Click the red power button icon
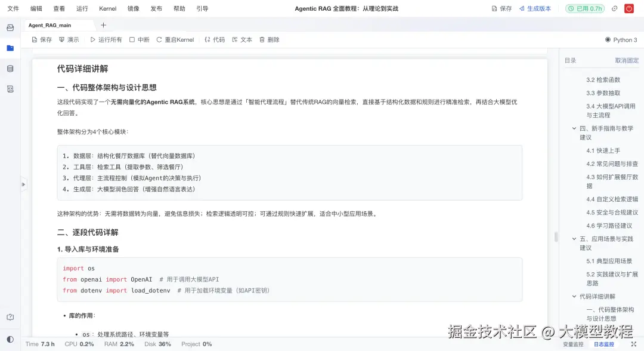Screen dimensions: 644x351 coord(629,8)
